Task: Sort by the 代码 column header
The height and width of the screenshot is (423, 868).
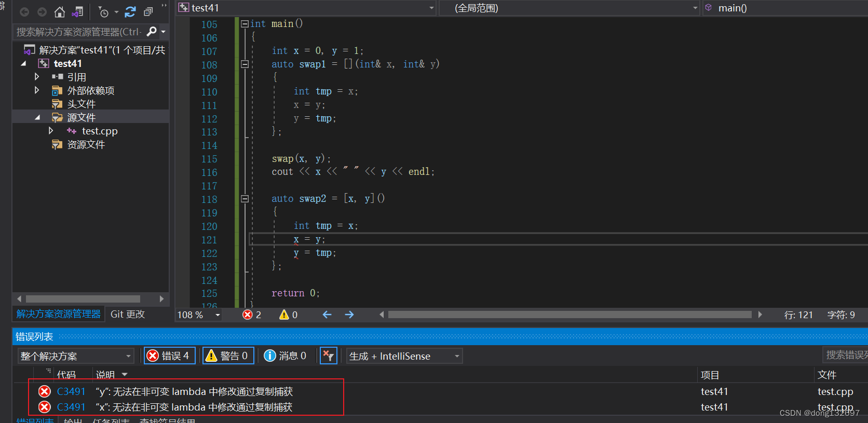Action: pos(66,375)
